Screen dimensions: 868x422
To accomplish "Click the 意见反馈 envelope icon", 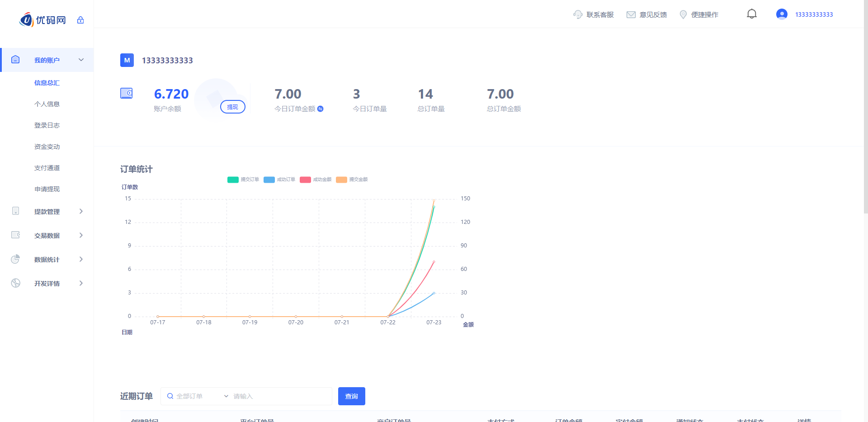I will (x=631, y=14).
